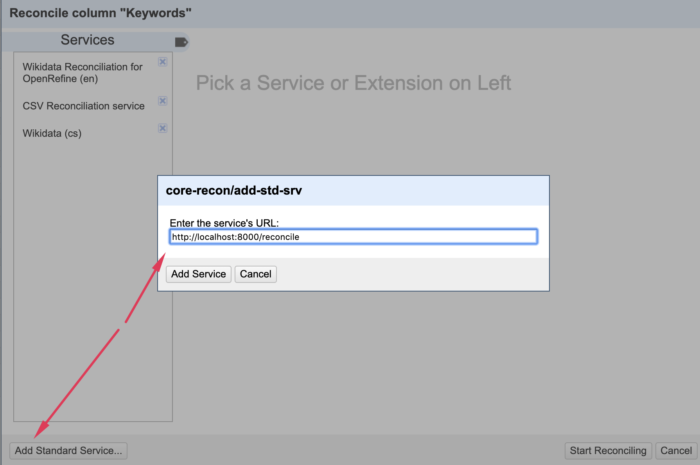Click the "Pick a Service or Extension" placeholder text
This screenshot has width=700, height=465.
353,83
